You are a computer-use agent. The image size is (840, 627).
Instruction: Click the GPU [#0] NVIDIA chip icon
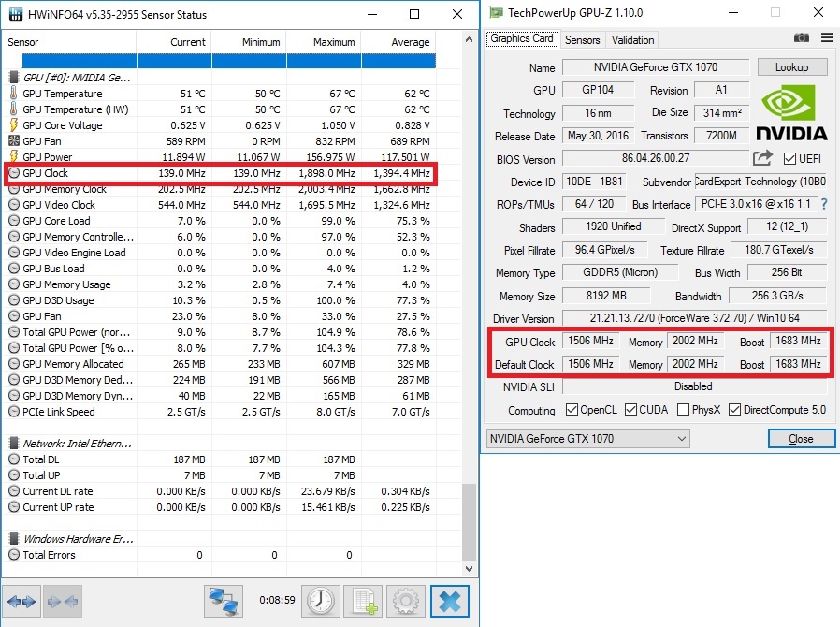coord(14,77)
